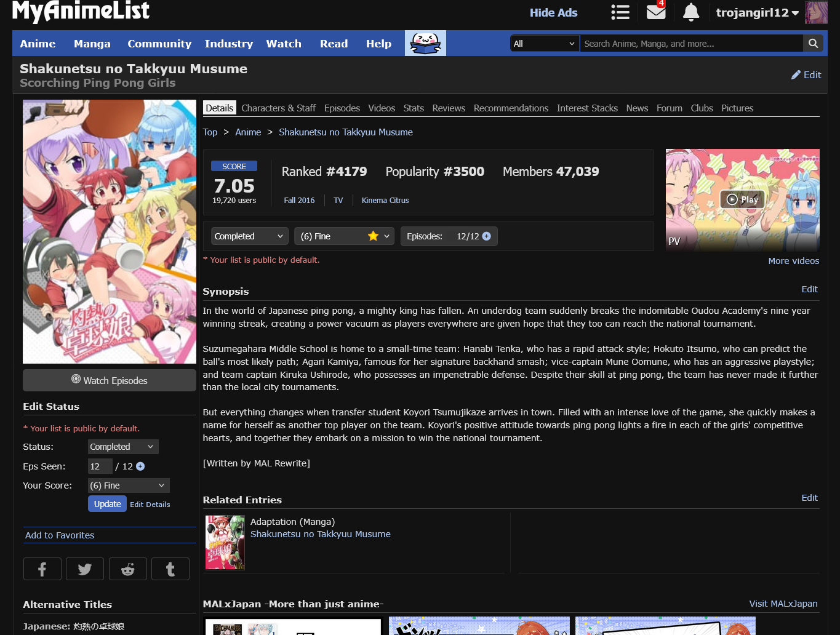Share on Twitter
The height and width of the screenshot is (635, 840).
85,569
